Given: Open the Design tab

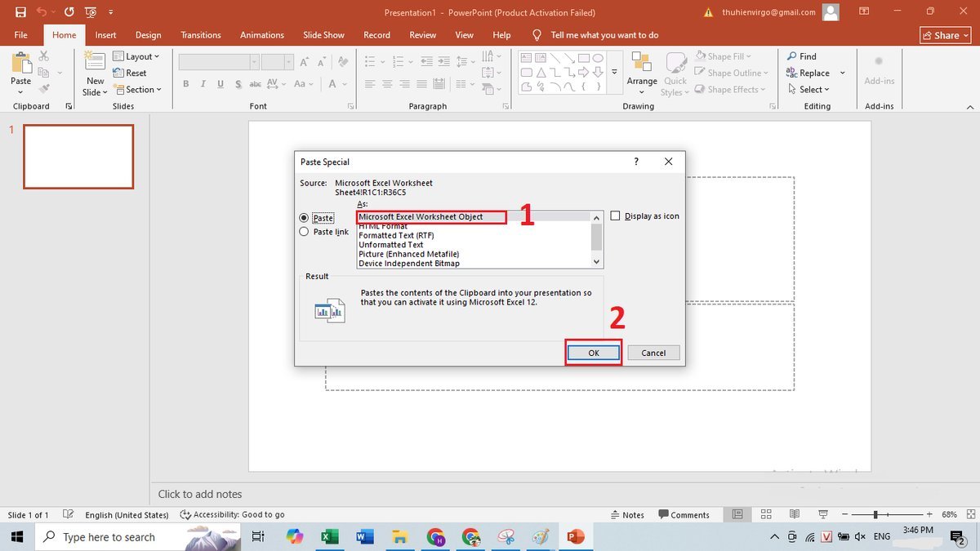Looking at the screenshot, I should pyautogui.click(x=148, y=35).
